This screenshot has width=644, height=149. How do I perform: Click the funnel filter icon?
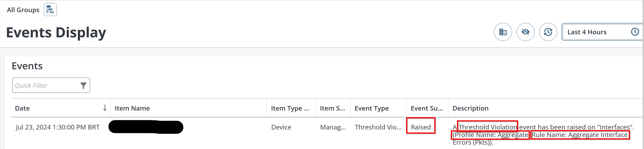click(x=83, y=86)
